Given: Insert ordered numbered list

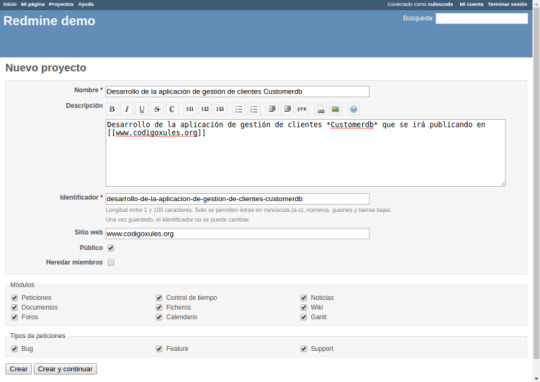Looking at the screenshot, I should tap(253, 109).
